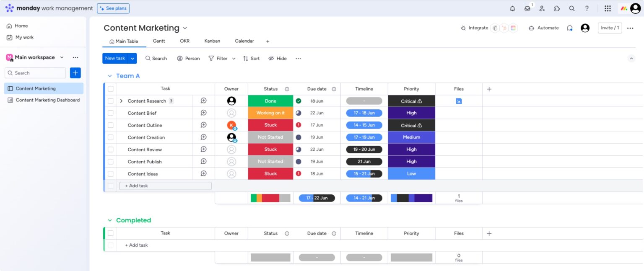Collapse the Team A group
This screenshot has height=271, width=644.
click(109, 75)
